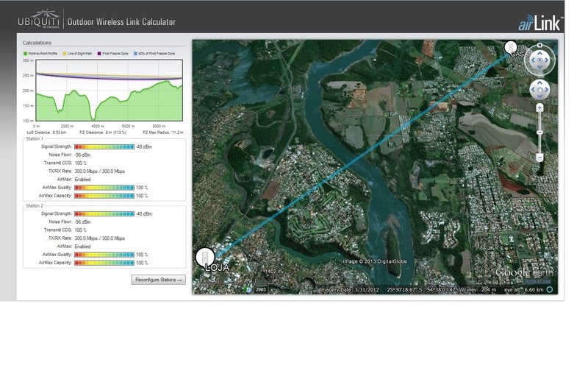Click the circle status icon after eye alt

click(550, 289)
